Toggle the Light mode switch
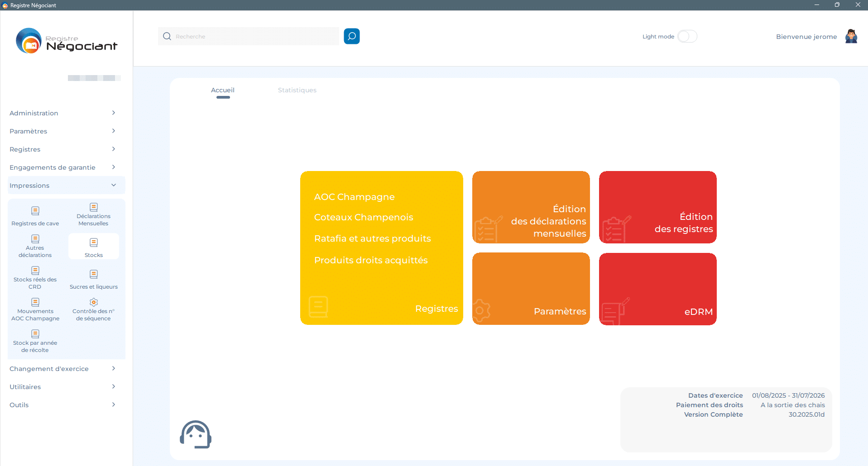Image resolution: width=868 pixels, height=466 pixels. tap(687, 36)
